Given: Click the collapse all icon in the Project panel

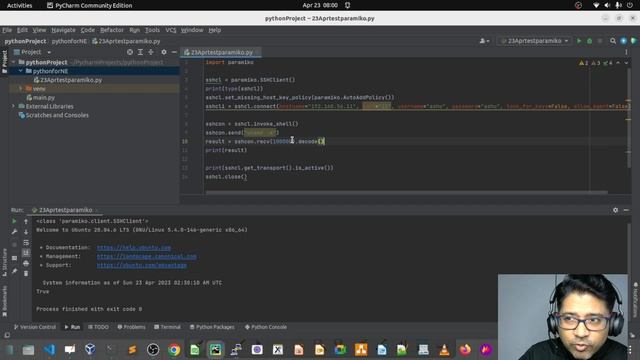Looking at the screenshot, I should click(x=151, y=52).
